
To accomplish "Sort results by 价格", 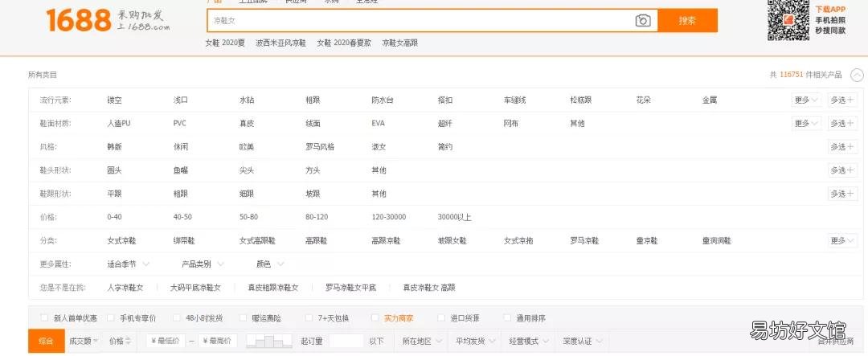I will click(x=120, y=341).
